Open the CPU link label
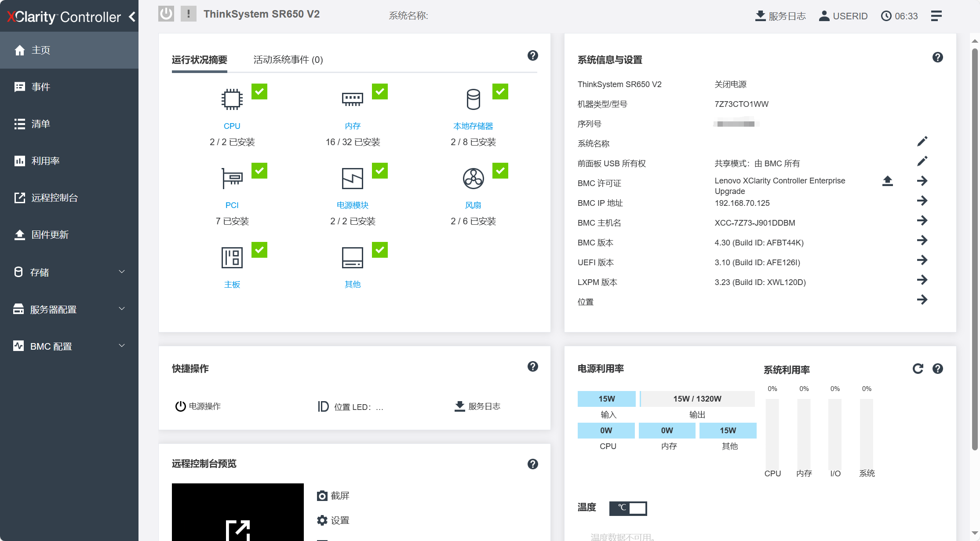The image size is (980, 541). coord(232,126)
